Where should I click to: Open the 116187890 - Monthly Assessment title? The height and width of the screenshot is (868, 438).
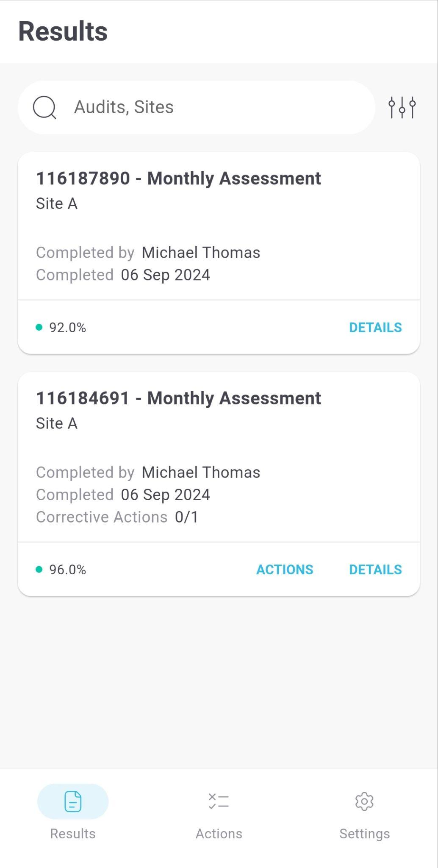[x=178, y=178]
